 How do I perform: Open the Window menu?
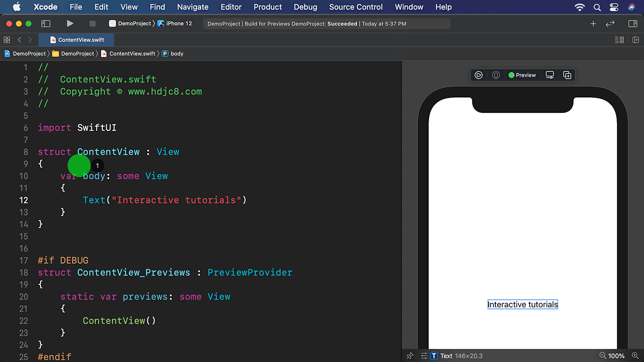coord(409,7)
